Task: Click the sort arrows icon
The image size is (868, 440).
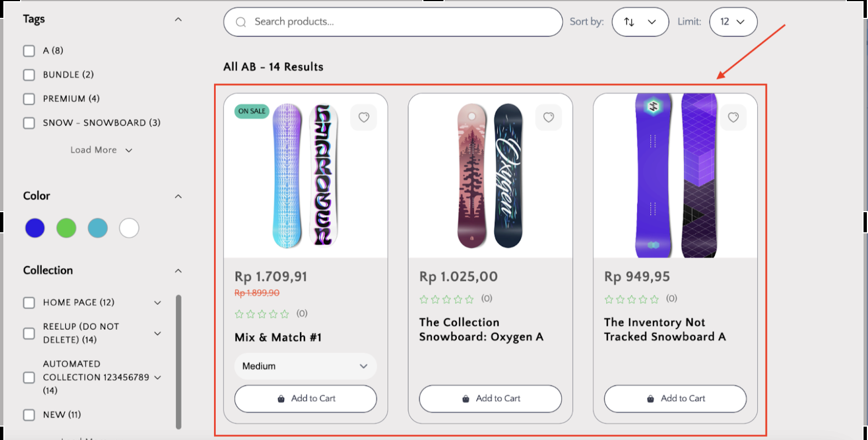Action: [629, 22]
